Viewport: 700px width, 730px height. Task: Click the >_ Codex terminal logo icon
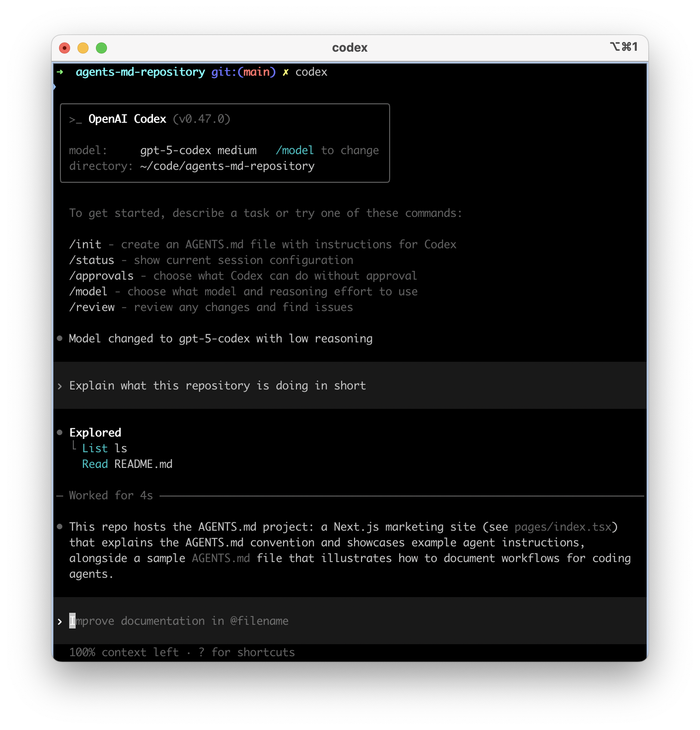75,120
